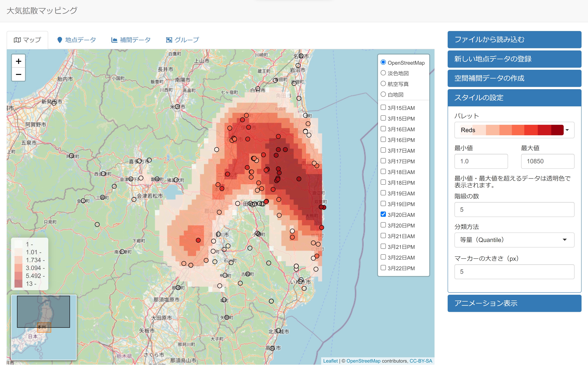
Task: Click the マーカーの大きさ input field
Action: [x=514, y=272]
